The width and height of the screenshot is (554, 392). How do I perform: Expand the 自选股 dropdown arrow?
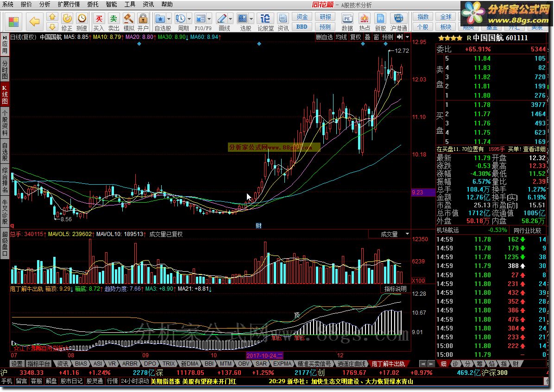tap(169, 19)
